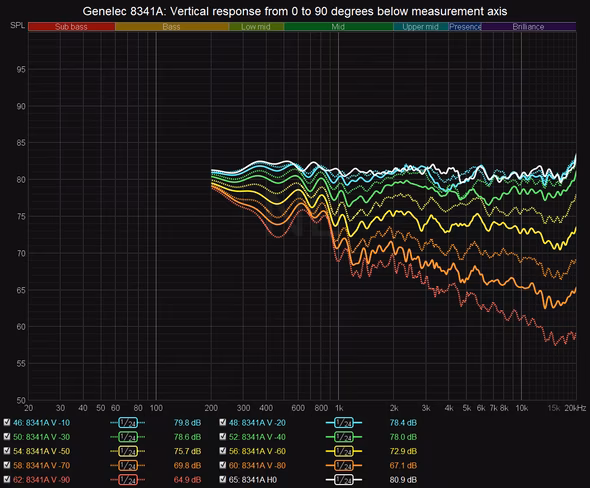590x488 pixels.
Task: Click the 1/24 smoothing icon for V -10
Action: [x=128, y=423]
